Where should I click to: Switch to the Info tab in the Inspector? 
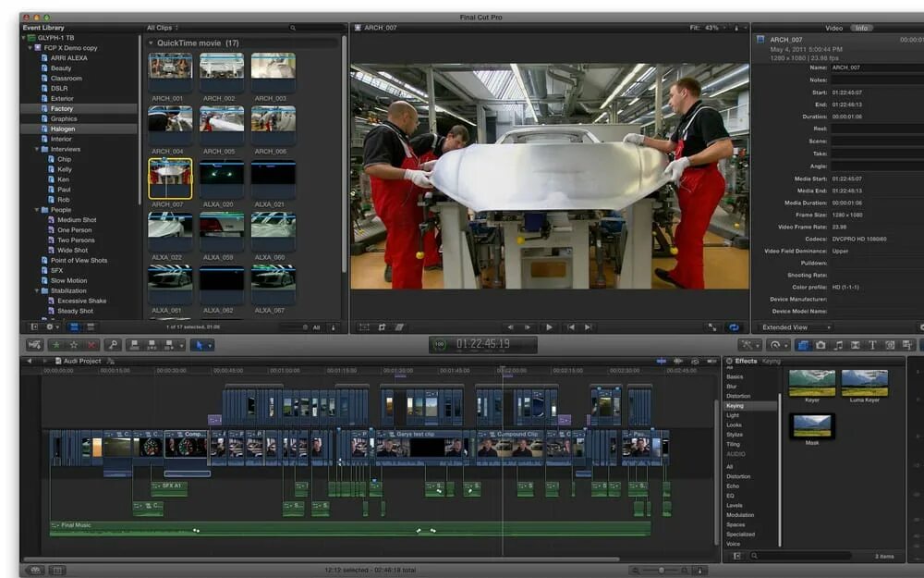[862, 28]
